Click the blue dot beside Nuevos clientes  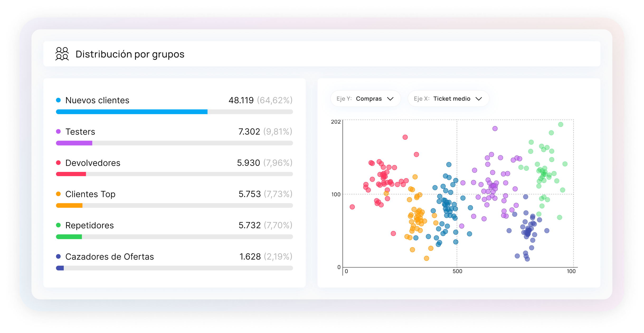(x=59, y=100)
